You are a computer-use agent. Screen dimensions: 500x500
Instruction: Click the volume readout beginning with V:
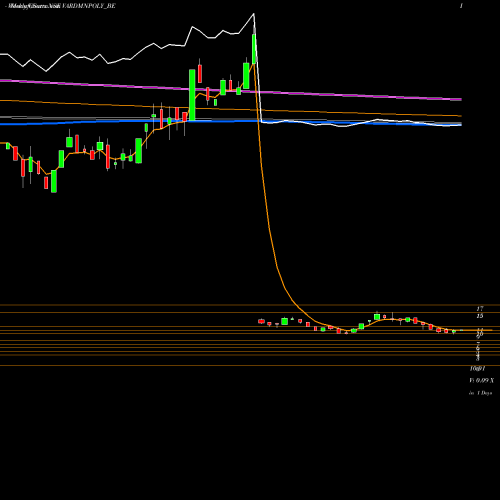click(x=482, y=380)
